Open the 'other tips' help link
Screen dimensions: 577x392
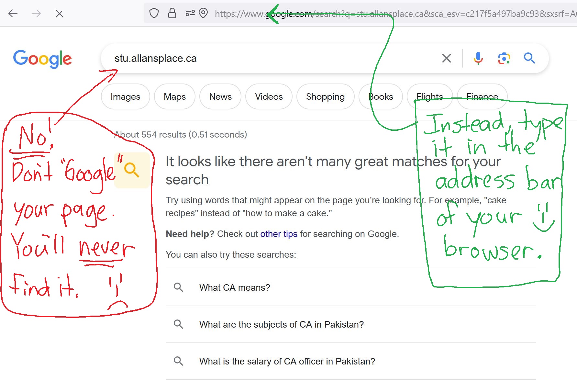(x=279, y=234)
